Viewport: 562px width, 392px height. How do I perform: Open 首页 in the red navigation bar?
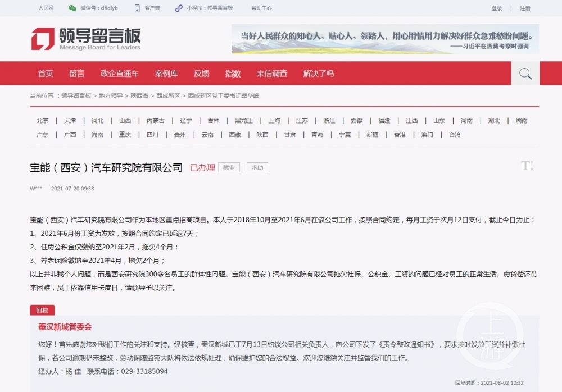[46, 74]
